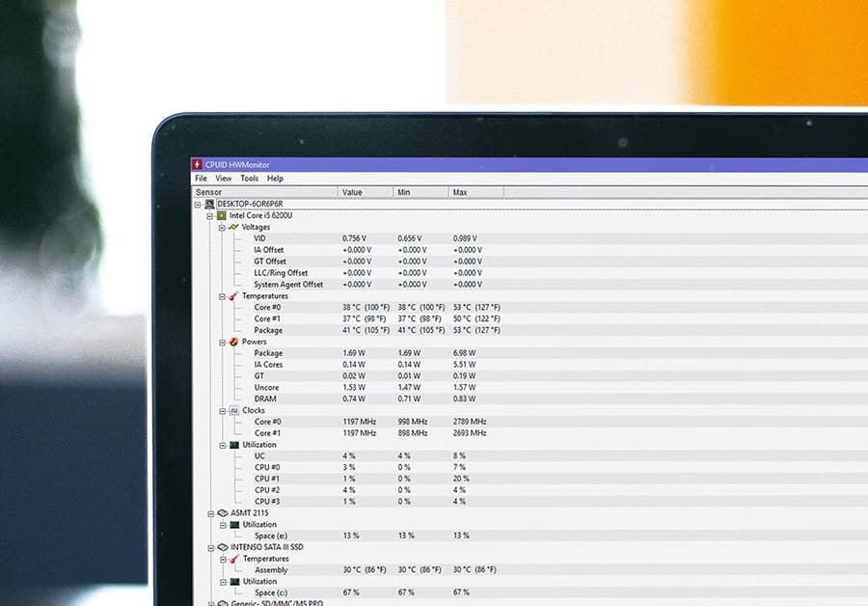
Task: Click the 20 % CPU #1 max value
Action: pyautogui.click(x=461, y=479)
